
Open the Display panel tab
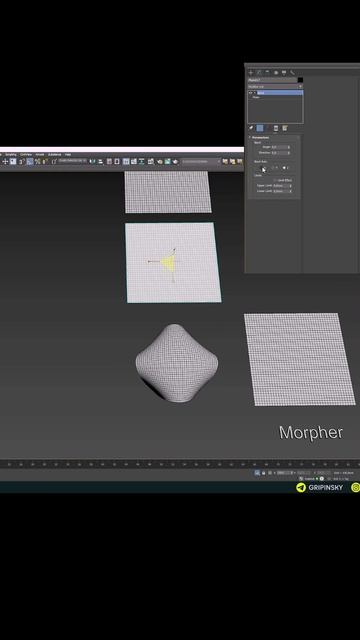[x=284, y=73]
